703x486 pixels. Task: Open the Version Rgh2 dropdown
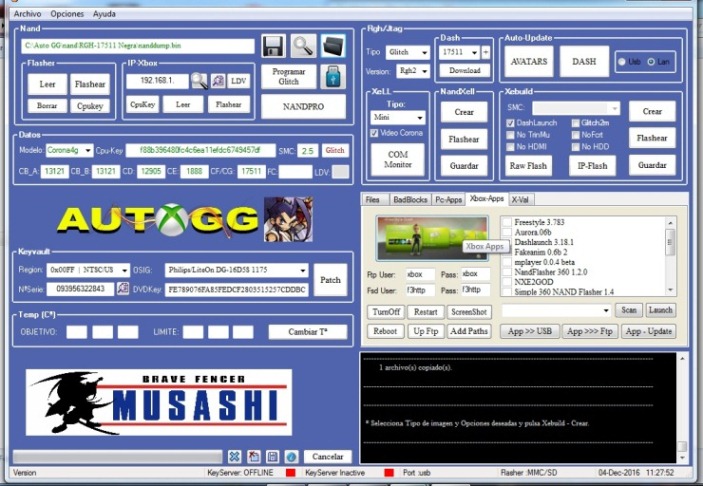pyautogui.click(x=413, y=71)
